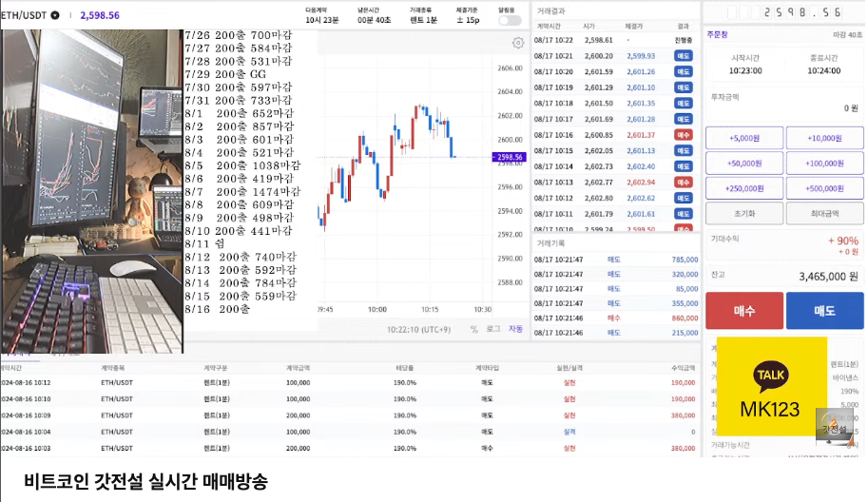Click the 거래종류 value 렌트 1분
The width and height of the screenshot is (868, 502).
423,20
